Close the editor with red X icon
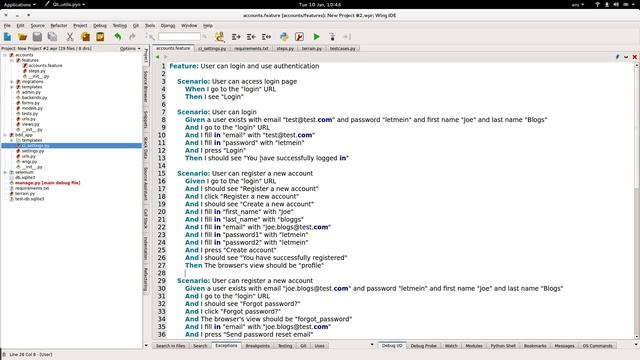This screenshot has width=640, height=360. 635,57
